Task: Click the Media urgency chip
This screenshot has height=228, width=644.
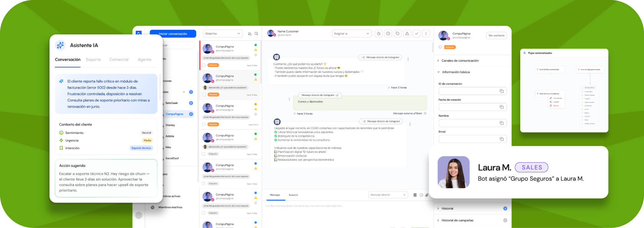Action: (147, 140)
